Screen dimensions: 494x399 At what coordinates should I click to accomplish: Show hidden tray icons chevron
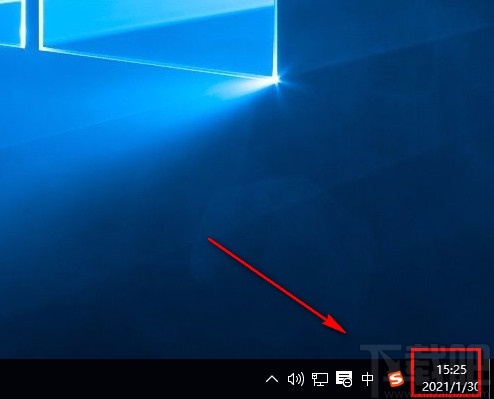click(x=272, y=379)
